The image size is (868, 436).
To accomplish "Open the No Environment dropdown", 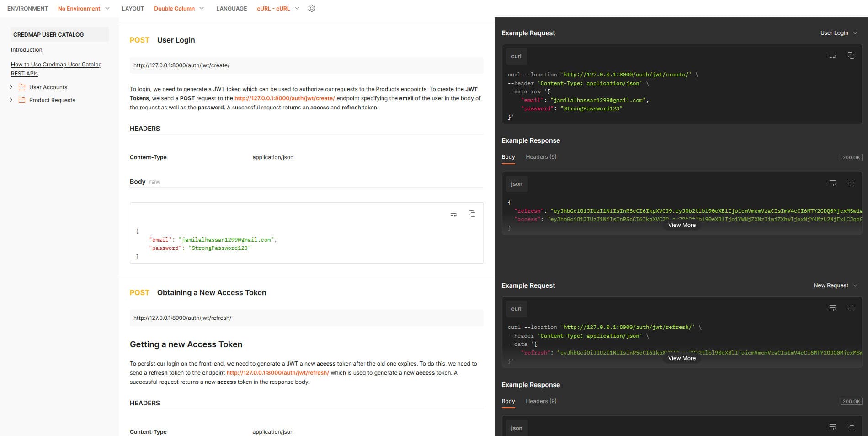I will coord(84,8).
